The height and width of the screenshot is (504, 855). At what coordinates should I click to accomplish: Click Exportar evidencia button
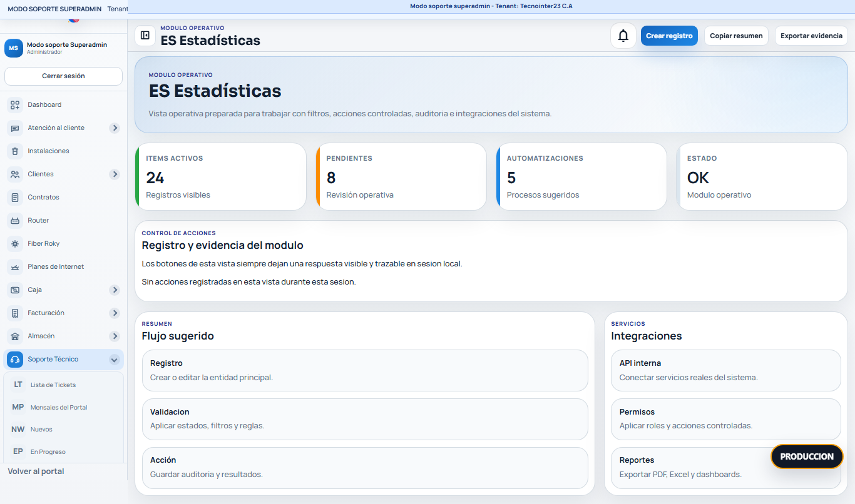[x=811, y=36]
